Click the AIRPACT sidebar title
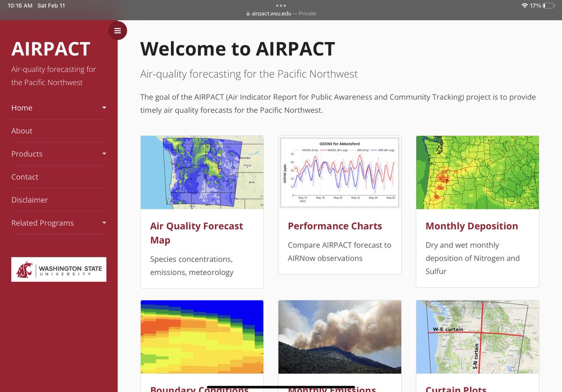Viewport: 562px width, 392px height. point(51,49)
